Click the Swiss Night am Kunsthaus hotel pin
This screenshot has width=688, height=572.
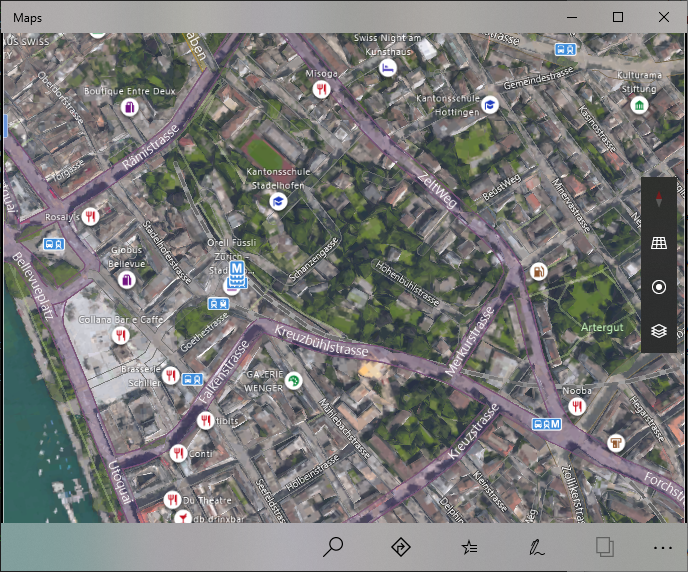point(387,68)
